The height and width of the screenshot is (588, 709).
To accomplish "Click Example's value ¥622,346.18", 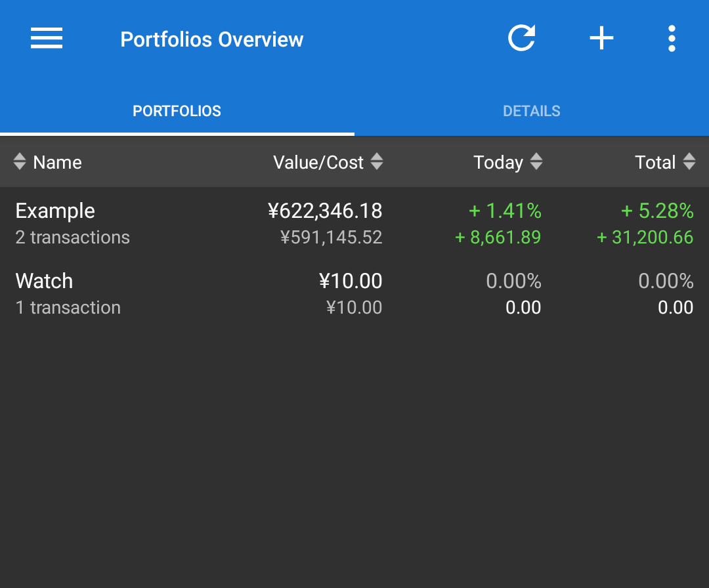I will pyautogui.click(x=325, y=211).
